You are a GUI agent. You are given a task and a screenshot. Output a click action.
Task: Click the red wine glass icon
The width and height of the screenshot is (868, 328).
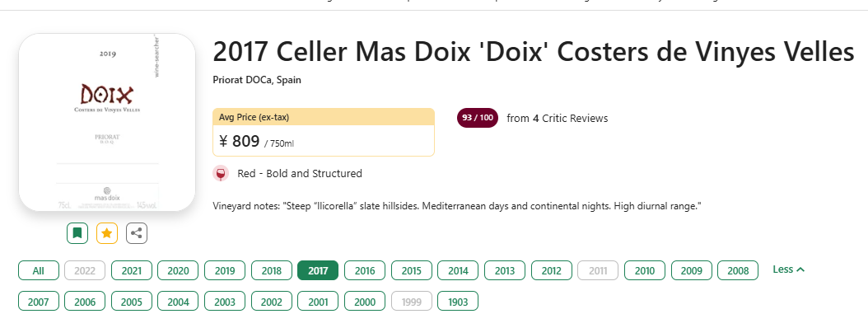[x=221, y=173]
